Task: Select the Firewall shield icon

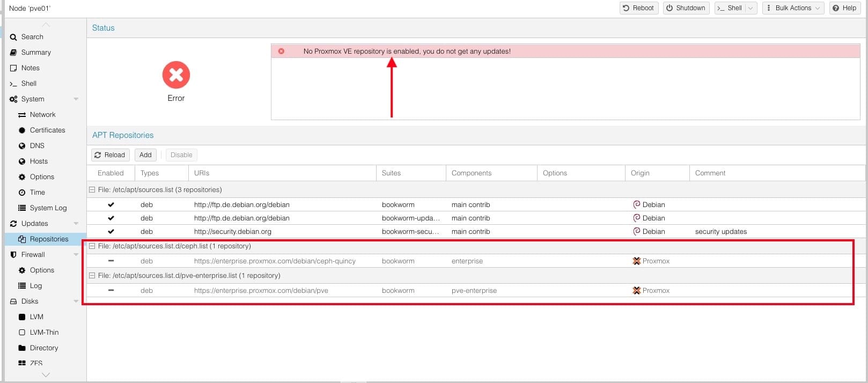Action: tap(13, 255)
